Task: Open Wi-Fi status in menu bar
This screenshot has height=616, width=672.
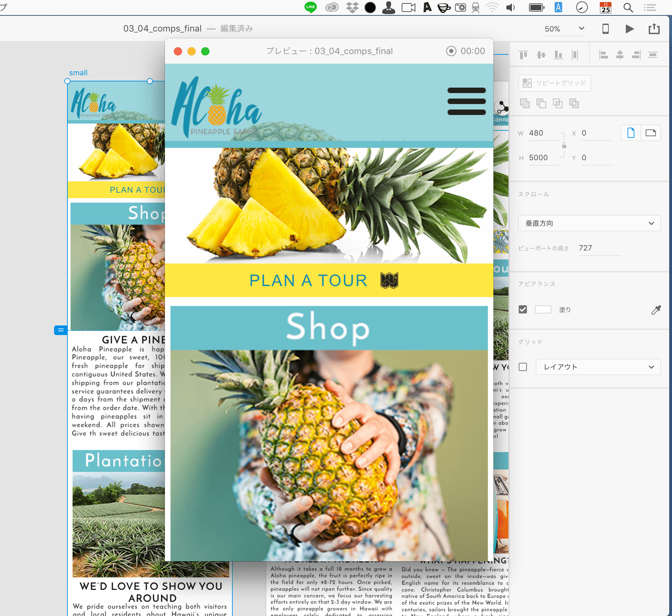Action: click(x=492, y=8)
